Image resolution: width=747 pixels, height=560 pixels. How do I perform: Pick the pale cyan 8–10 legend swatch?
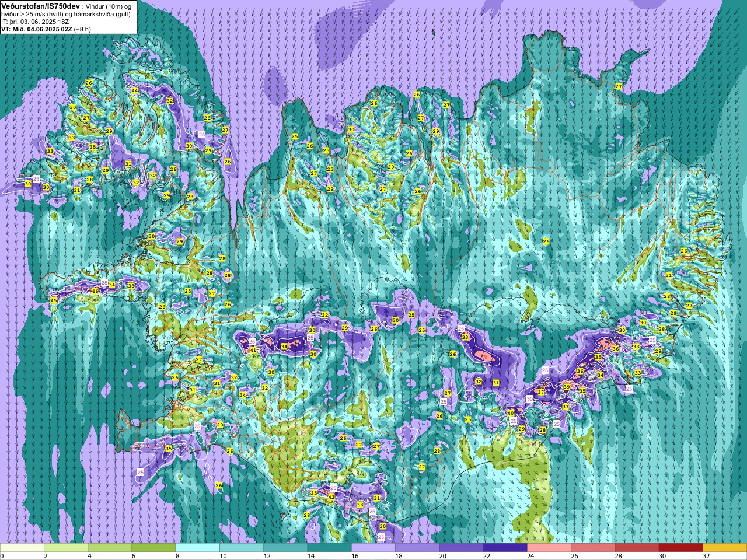pyautogui.click(x=198, y=548)
